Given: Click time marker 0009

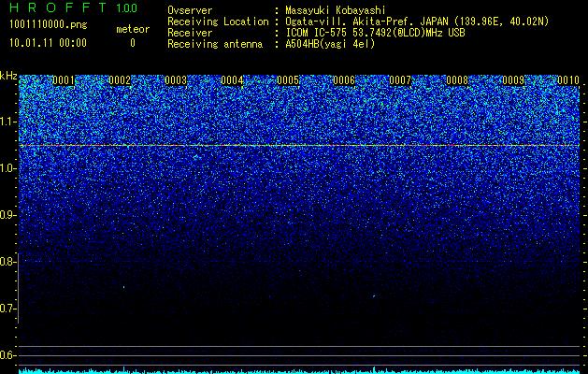Looking at the screenshot, I should click(513, 80).
